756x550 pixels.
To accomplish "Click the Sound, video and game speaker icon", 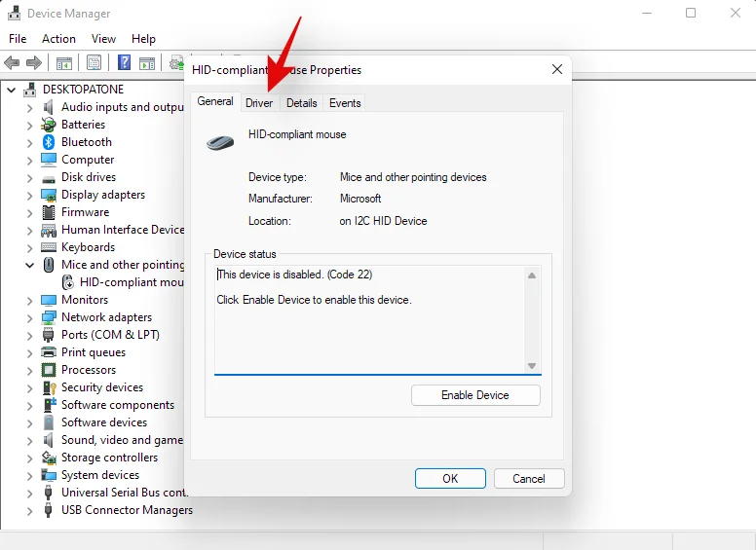I will tap(48, 440).
